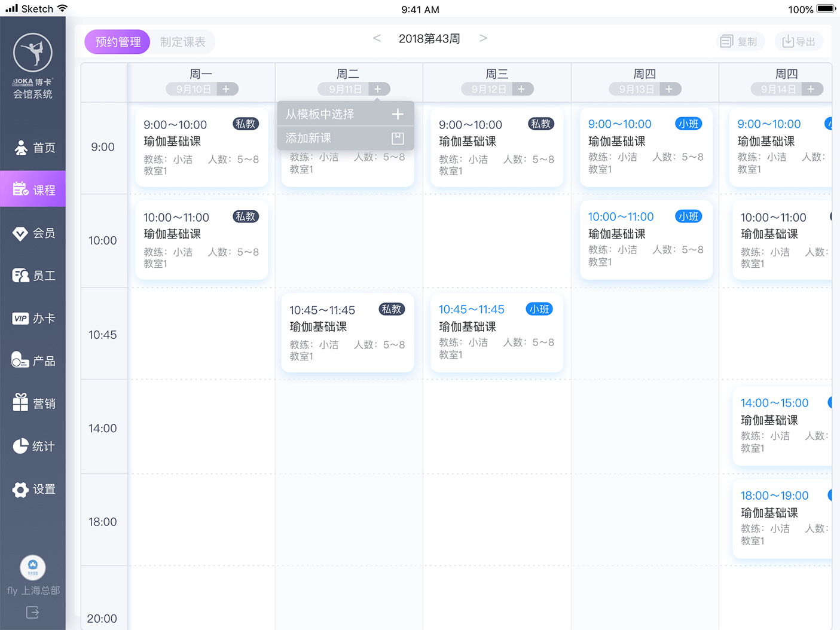Choose 添加新课 in the popup menu

345,139
